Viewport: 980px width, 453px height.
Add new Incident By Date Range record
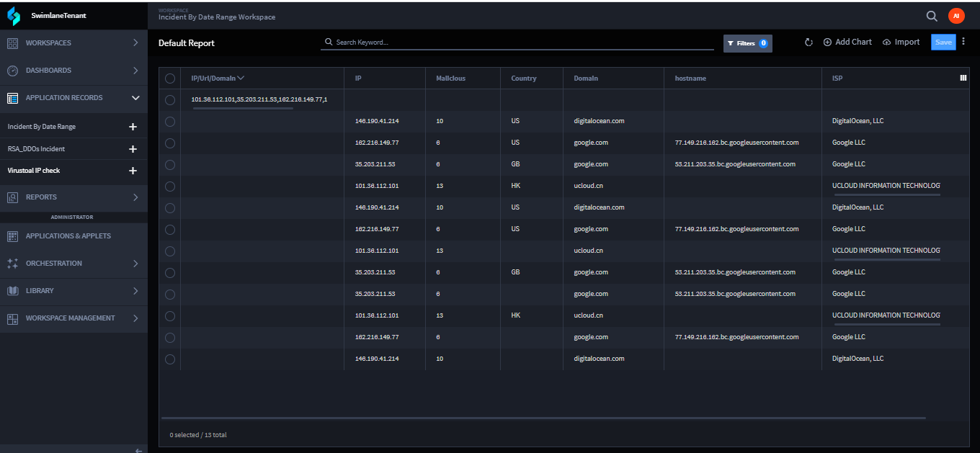coord(133,127)
